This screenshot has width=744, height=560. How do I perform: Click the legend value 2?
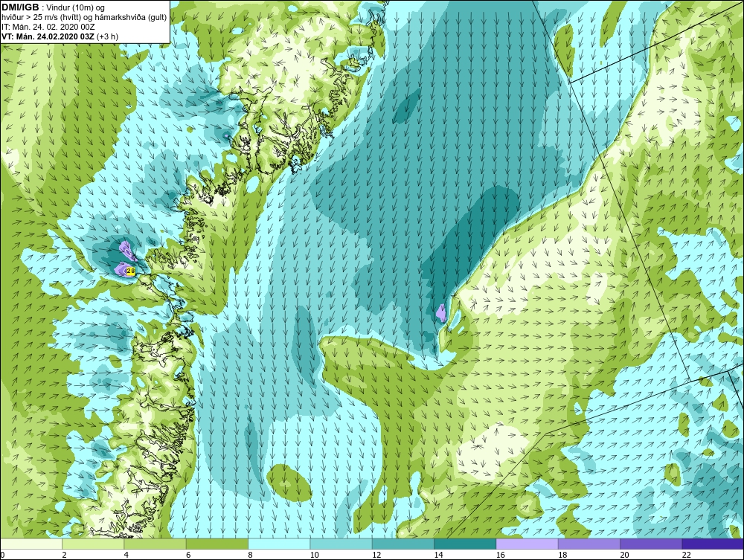pos(64,555)
